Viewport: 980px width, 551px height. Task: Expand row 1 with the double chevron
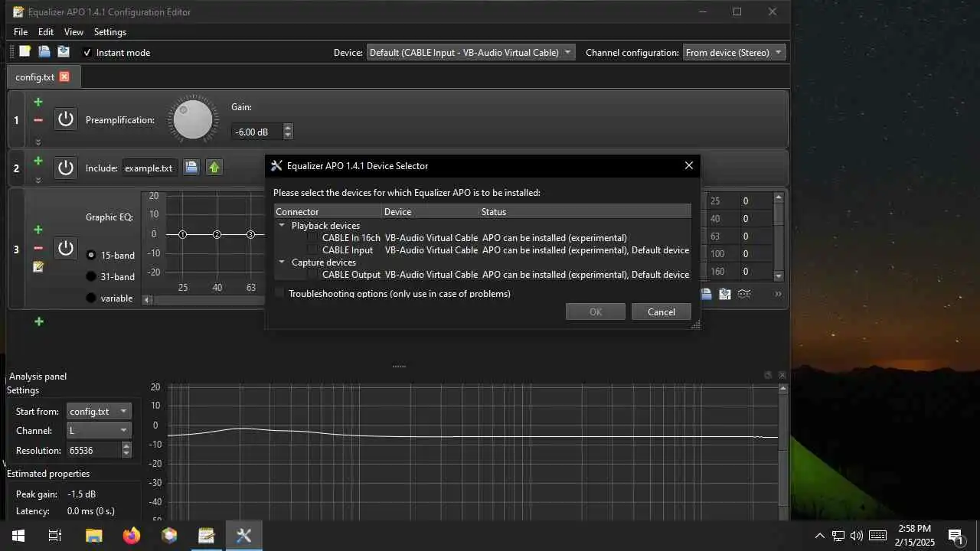point(38,142)
